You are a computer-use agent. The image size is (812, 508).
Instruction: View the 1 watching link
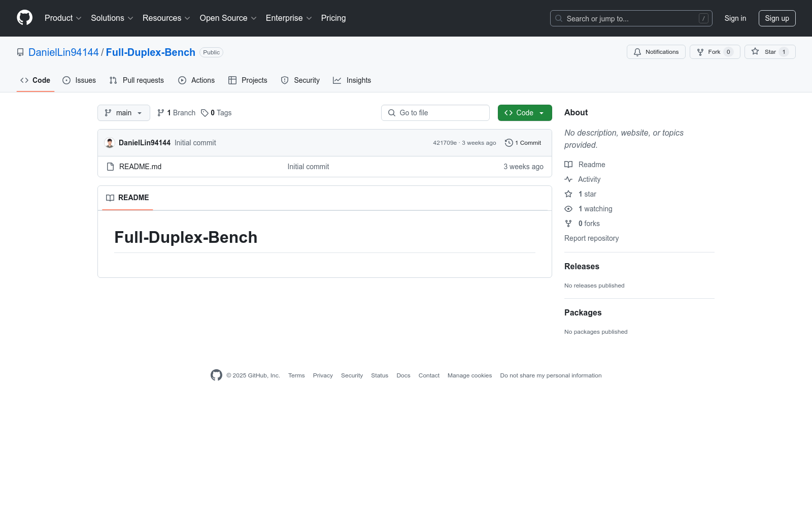coord(589,209)
